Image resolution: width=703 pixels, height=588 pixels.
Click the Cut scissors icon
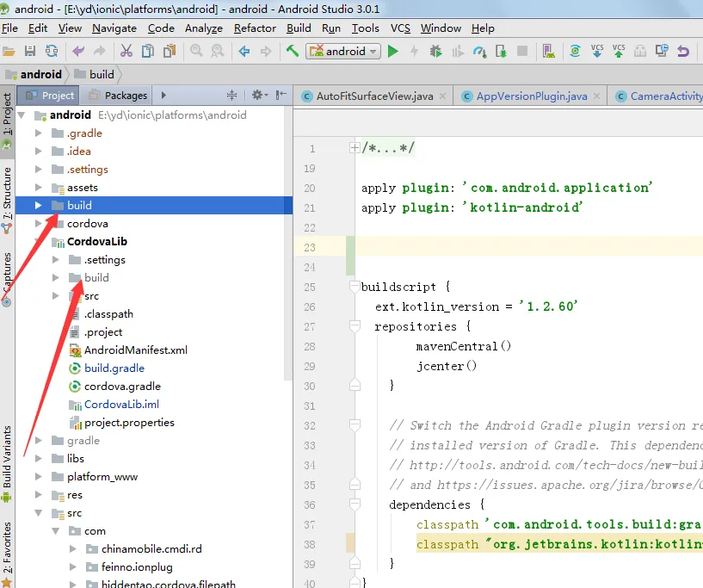click(126, 51)
